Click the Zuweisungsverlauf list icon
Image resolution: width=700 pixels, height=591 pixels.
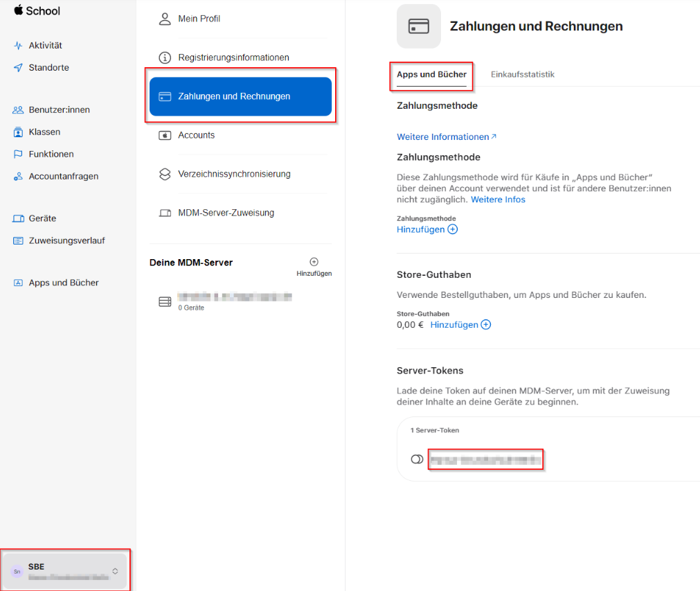18,241
